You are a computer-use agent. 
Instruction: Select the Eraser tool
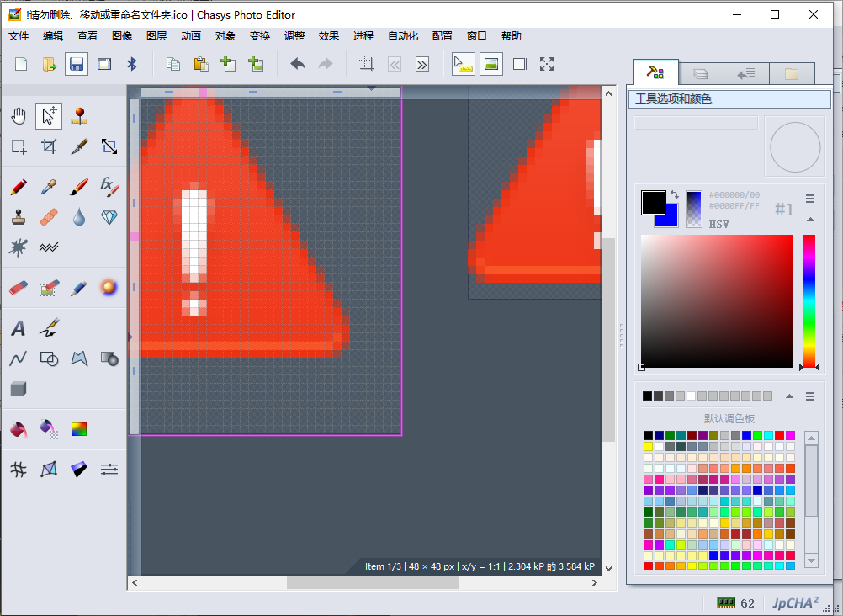[x=19, y=288]
